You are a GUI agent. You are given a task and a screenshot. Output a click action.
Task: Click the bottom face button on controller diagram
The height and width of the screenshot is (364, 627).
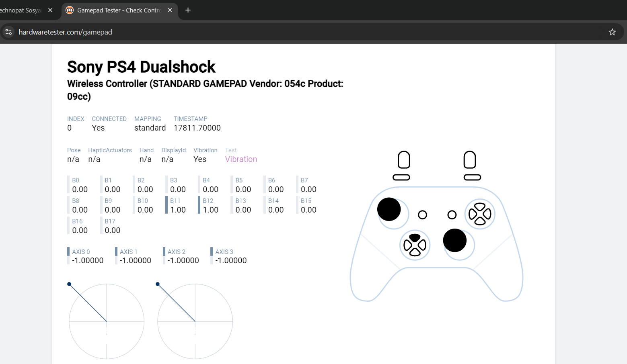click(480, 221)
